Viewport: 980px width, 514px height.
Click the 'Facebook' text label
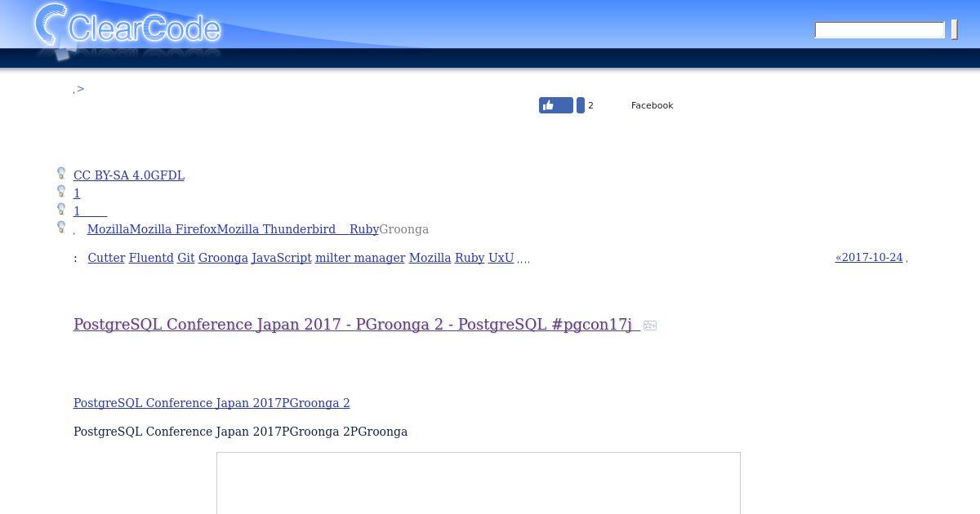(652, 105)
